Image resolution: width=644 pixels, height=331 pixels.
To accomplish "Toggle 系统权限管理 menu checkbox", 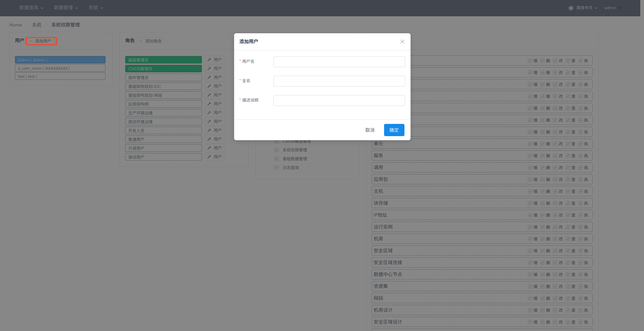I will (277, 150).
